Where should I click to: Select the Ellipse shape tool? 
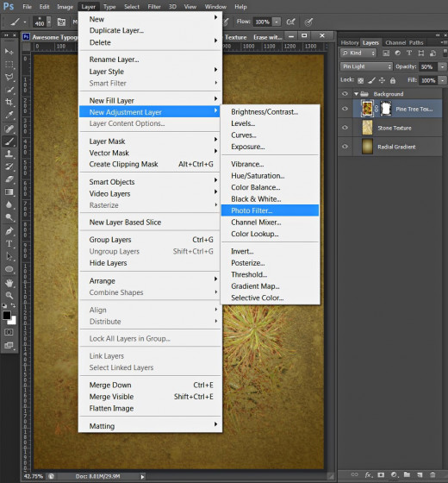coord(9,269)
